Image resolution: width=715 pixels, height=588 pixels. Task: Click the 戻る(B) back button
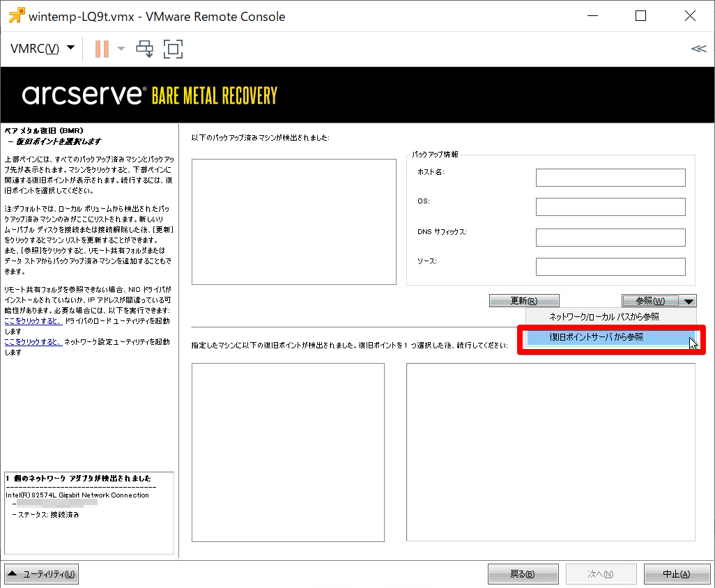(523, 574)
